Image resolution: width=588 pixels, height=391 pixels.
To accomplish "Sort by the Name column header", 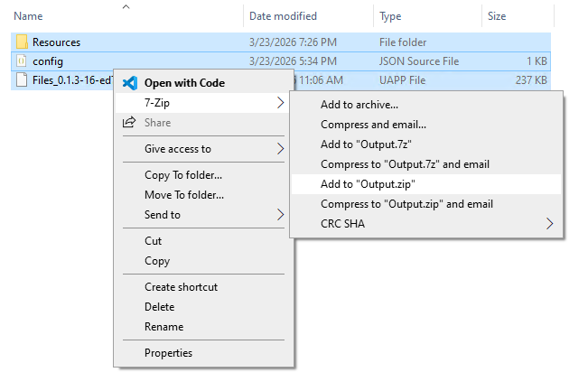I will (29, 16).
